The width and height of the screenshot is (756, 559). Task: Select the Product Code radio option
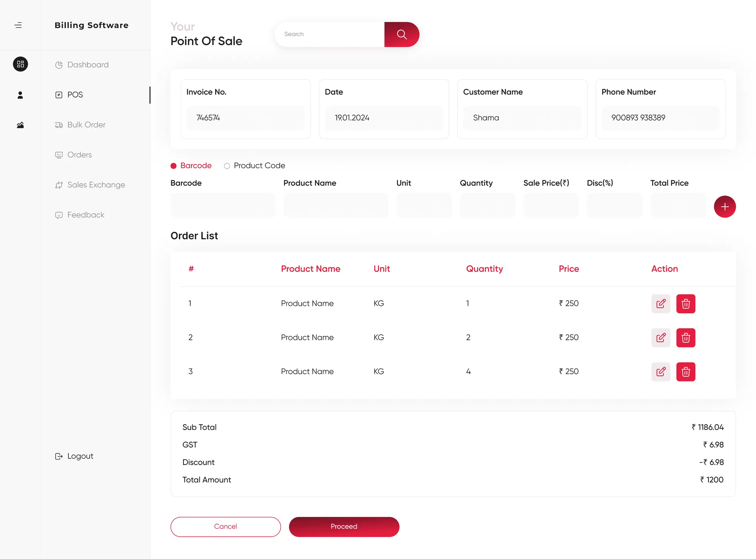pyautogui.click(x=254, y=166)
